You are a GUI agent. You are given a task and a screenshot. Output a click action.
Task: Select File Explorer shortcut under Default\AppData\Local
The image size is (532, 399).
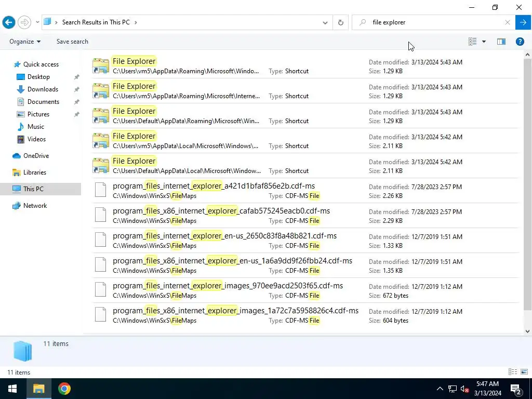pos(305,166)
